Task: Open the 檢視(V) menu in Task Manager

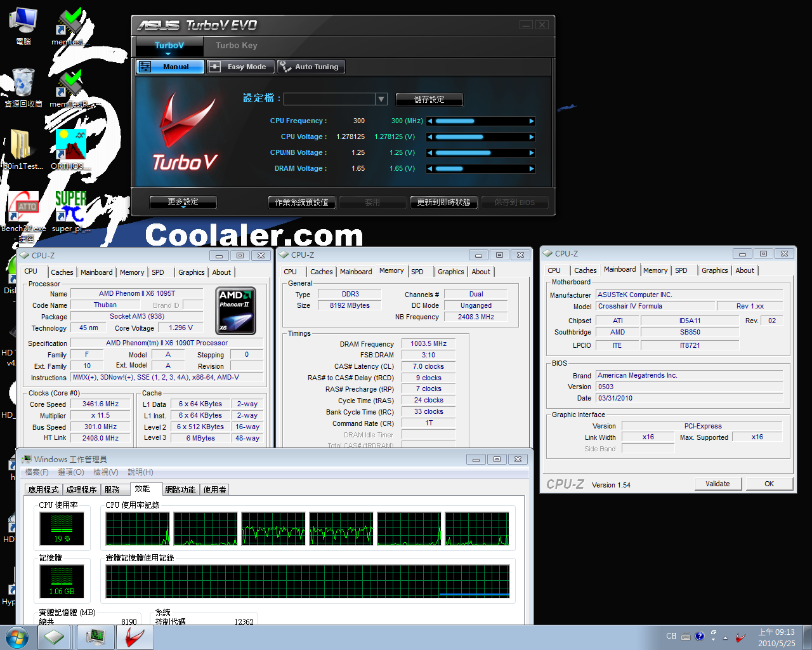Action: click(x=106, y=472)
